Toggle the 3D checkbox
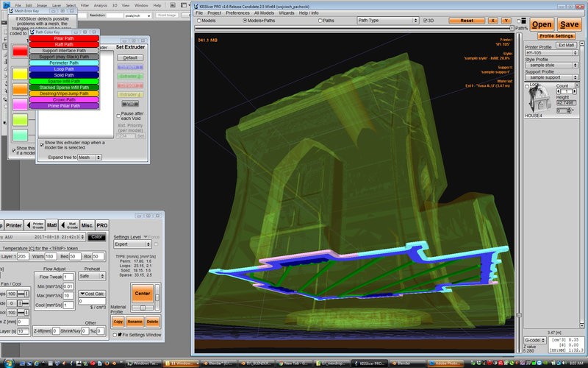The width and height of the screenshot is (588, 368). [x=426, y=21]
